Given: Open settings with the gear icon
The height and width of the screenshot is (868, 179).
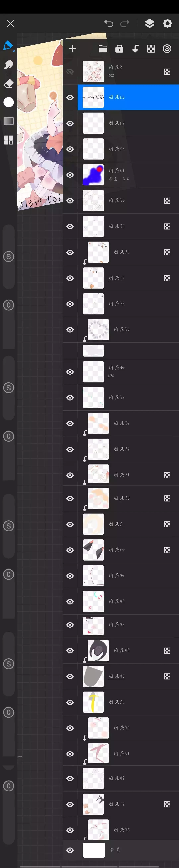Looking at the screenshot, I should (167, 23).
